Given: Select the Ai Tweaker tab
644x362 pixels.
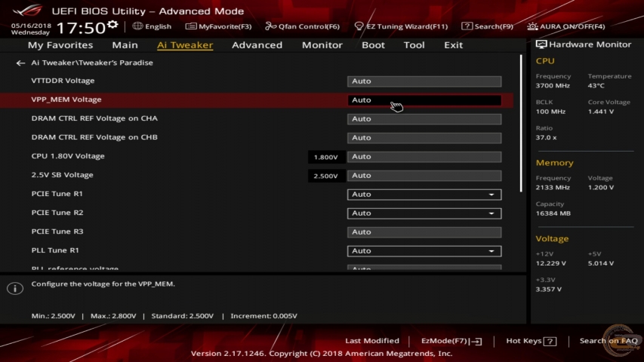Looking at the screenshot, I should (x=185, y=45).
